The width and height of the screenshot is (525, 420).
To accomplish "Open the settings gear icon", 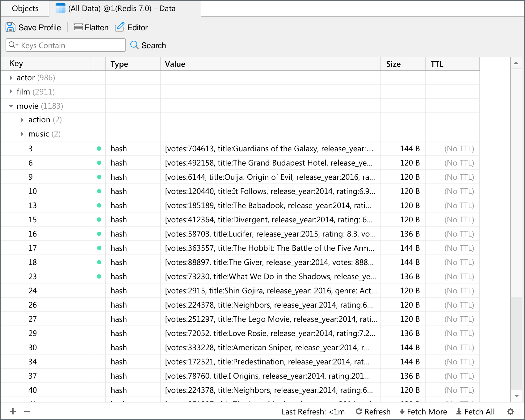I will [510, 412].
